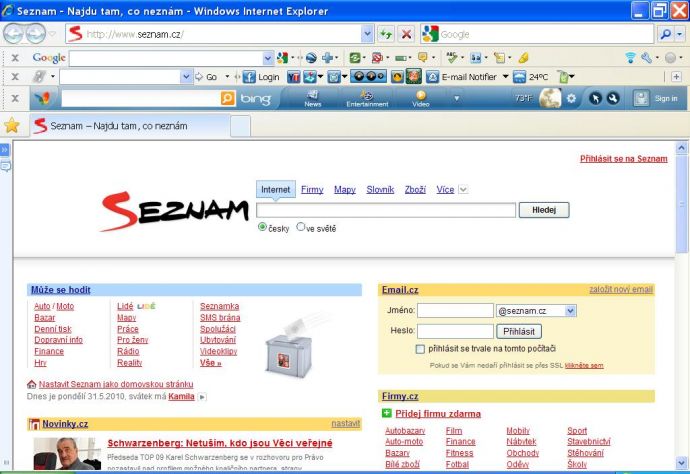Select the Internet search tab
The image size is (690, 474).
[275, 190]
